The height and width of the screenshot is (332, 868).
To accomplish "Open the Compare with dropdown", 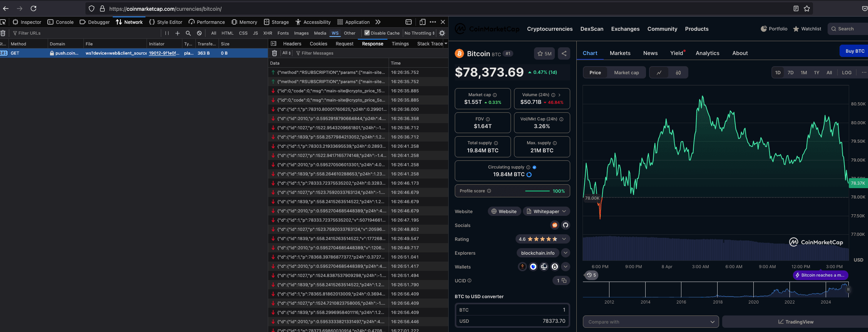I will (651, 322).
